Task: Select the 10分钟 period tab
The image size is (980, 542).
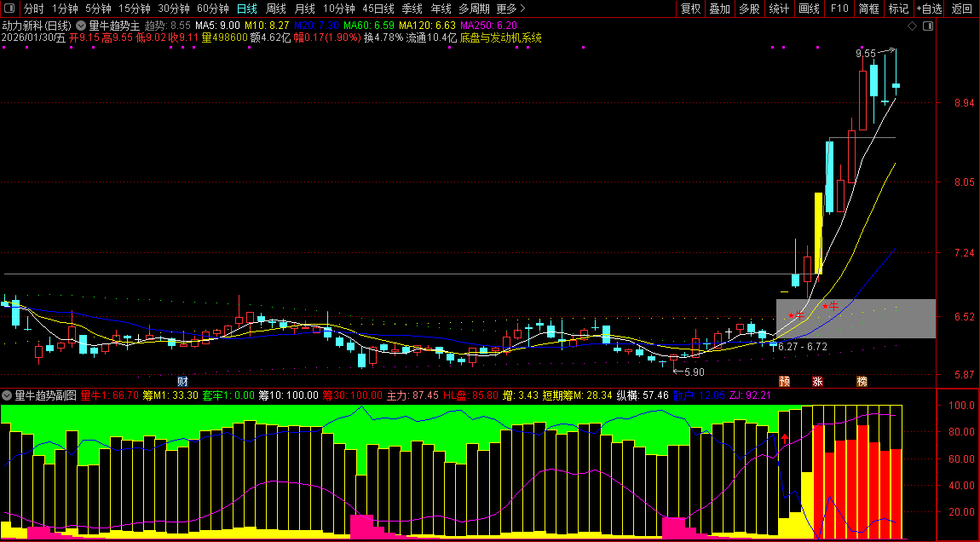Action: 339,9
